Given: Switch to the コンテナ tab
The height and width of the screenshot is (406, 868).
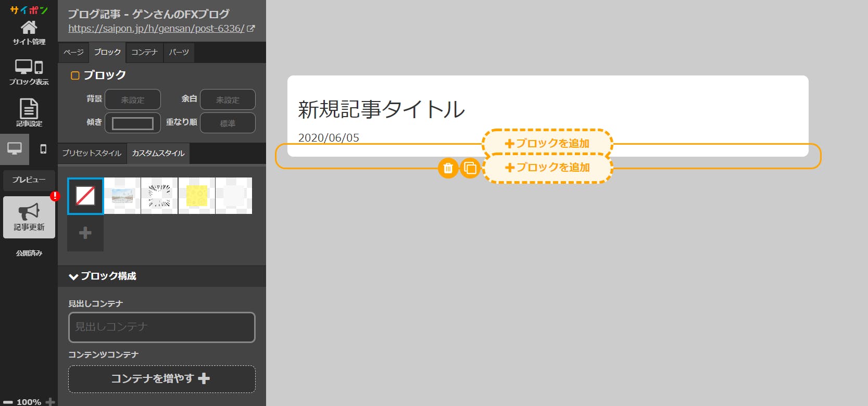Looking at the screenshot, I should point(144,52).
